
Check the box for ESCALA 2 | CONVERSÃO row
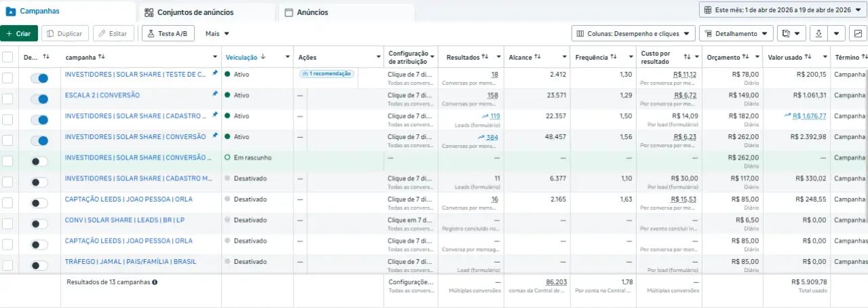7,99
